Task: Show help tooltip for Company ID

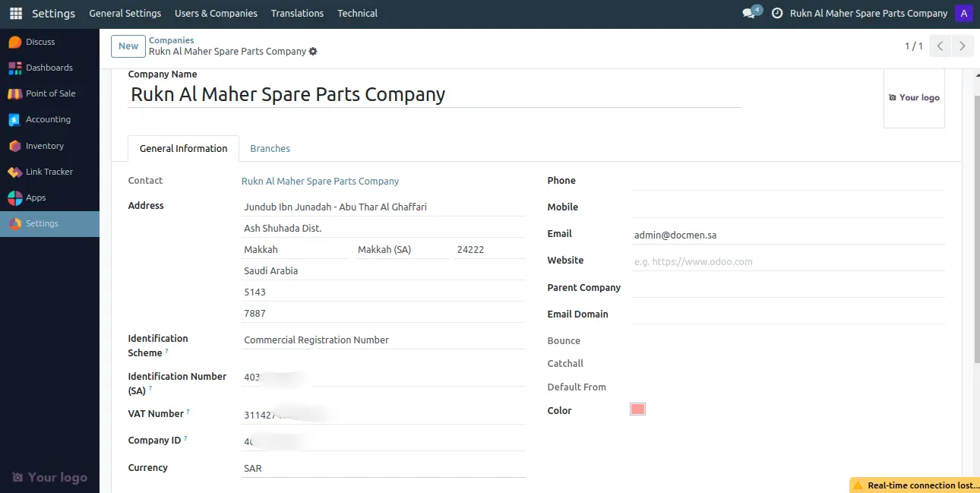Action: click(185, 439)
